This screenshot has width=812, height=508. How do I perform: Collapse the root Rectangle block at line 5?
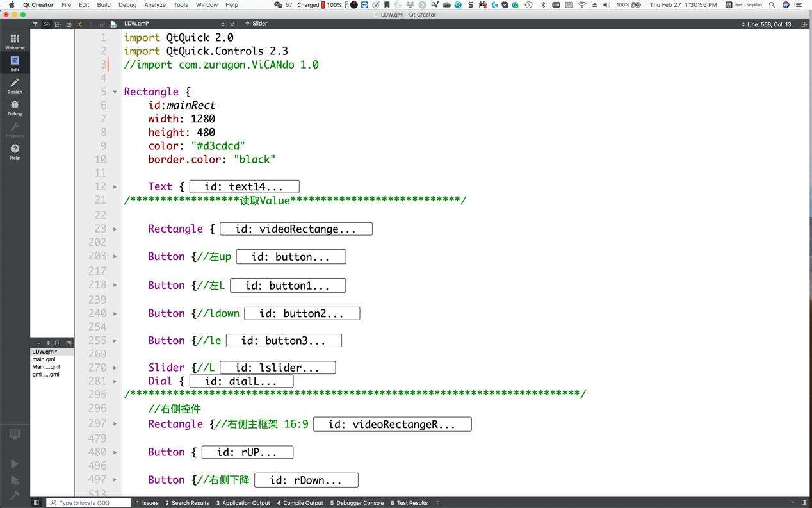(x=115, y=92)
